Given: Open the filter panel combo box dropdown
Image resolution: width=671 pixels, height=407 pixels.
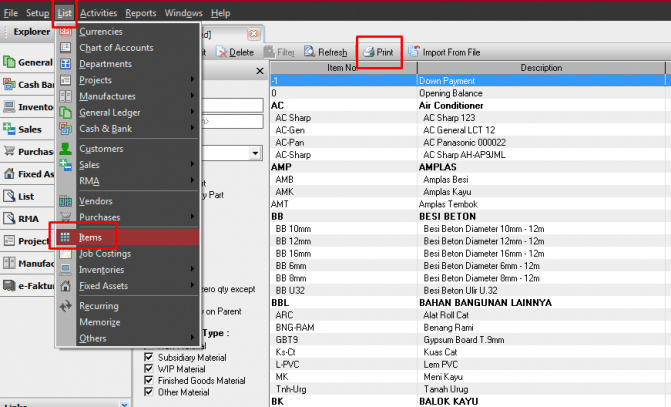Looking at the screenshot, I should (x=256, y=154).
